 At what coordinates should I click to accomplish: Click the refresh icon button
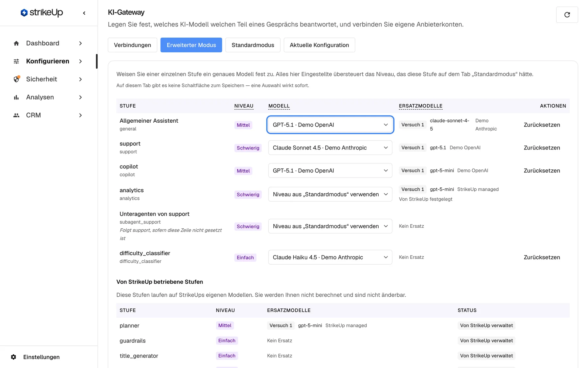tap(567, 15)
